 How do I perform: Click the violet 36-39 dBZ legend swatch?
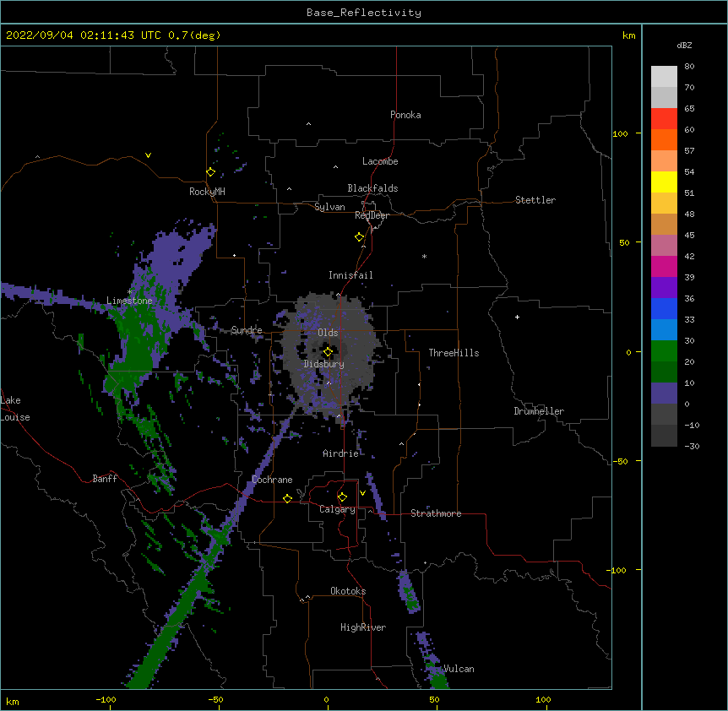(x=664, y=288)
